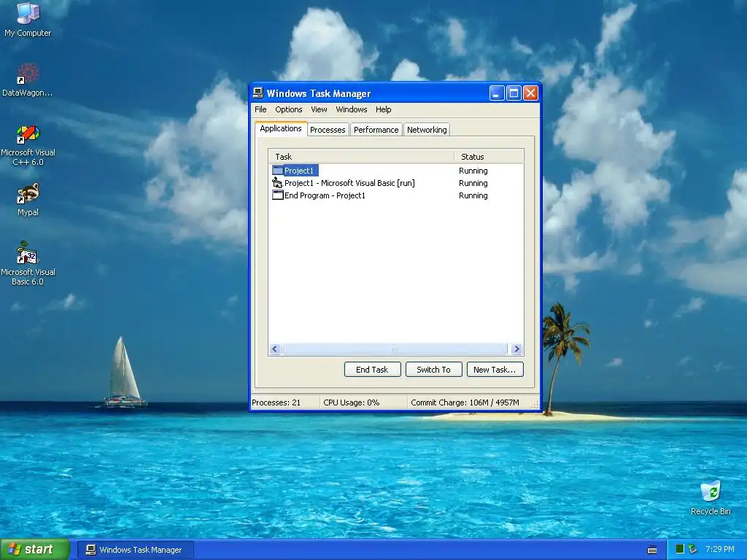This screenshot has width=747, height=560.
Task: Click the Project1 task window icon
Action: pos(277,171)
